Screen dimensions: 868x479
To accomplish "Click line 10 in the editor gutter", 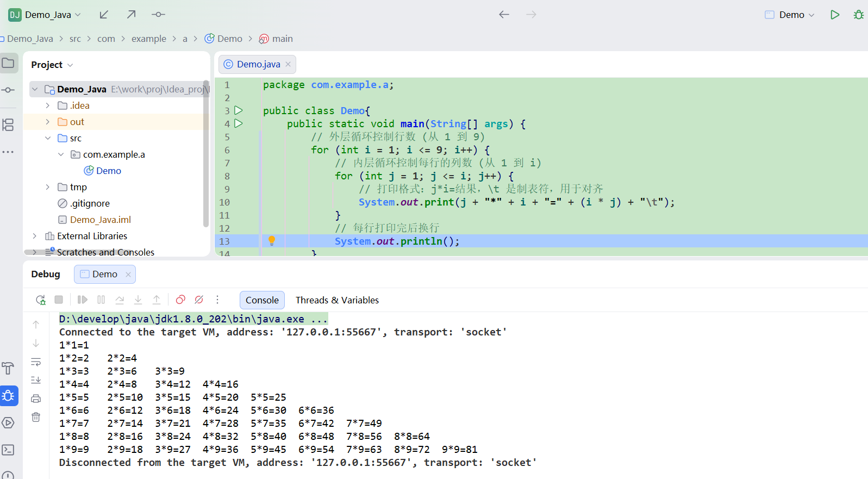I will (x=224, y=202).
